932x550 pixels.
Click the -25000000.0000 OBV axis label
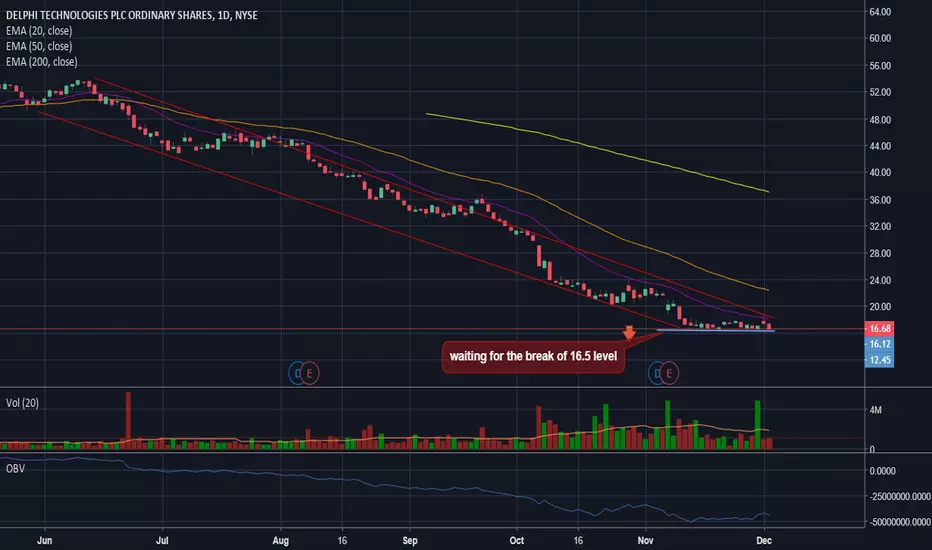click(900, 496)
